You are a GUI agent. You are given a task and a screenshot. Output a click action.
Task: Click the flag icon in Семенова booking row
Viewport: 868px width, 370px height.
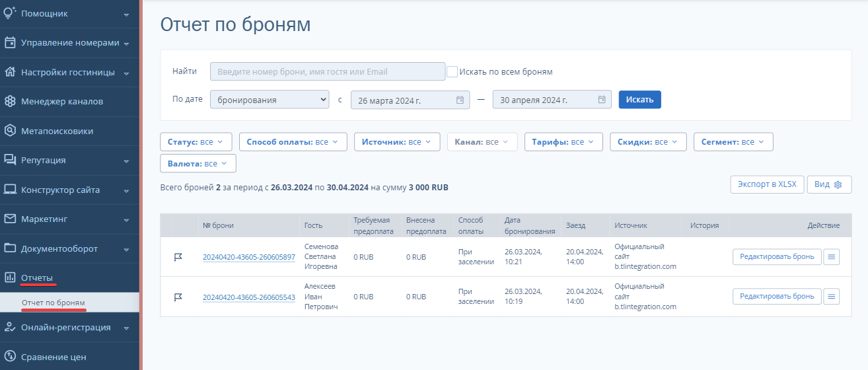click(178, 257)
